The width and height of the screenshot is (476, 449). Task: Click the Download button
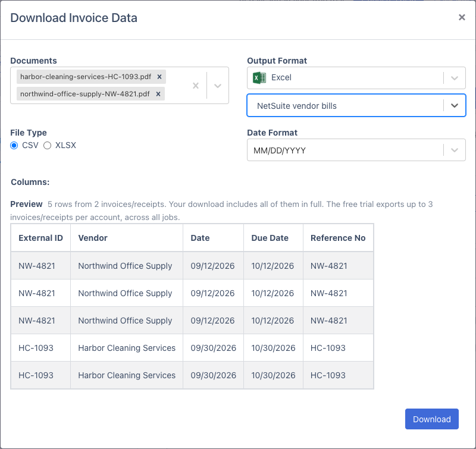(x=432, y=419)
